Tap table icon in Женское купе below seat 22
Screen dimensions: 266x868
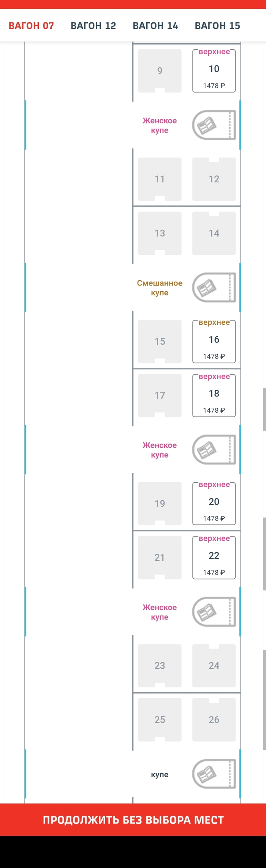tap(214, 612)
